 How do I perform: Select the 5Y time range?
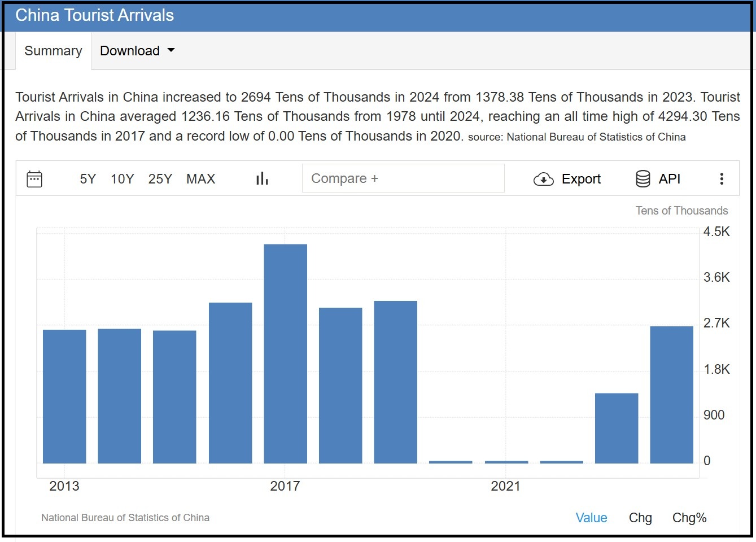(88, 178)
